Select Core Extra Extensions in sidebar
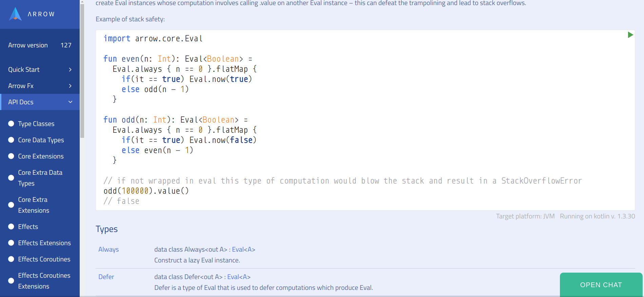The image size is (644, 297). pos(33,205)
